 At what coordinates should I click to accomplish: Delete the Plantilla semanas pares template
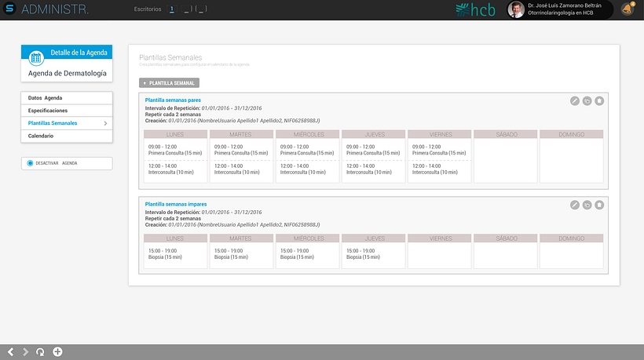(599, 101)
